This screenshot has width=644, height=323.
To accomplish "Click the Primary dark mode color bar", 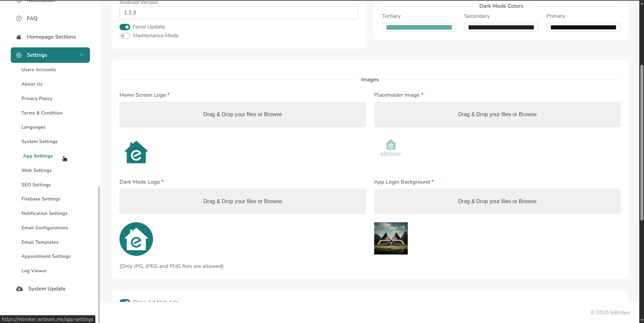I will point(583,27).
